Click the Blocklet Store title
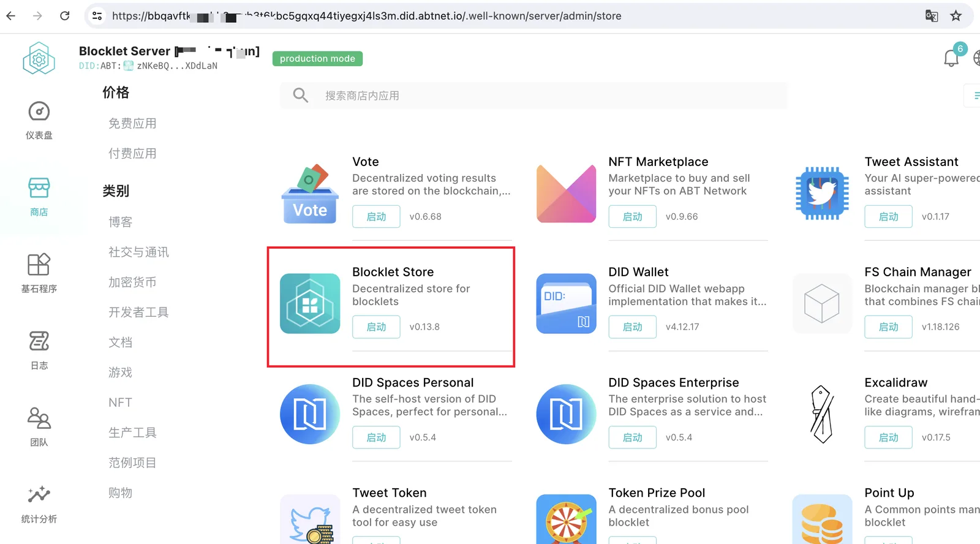 pos(393,272)
